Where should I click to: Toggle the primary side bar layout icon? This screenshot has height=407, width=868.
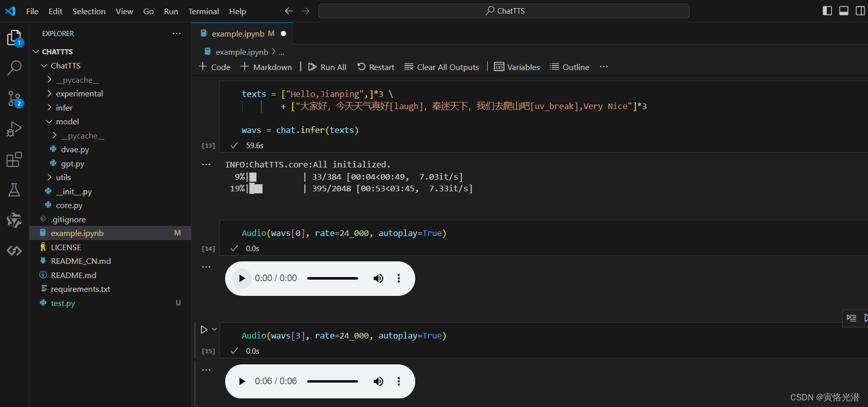[827, 11]
